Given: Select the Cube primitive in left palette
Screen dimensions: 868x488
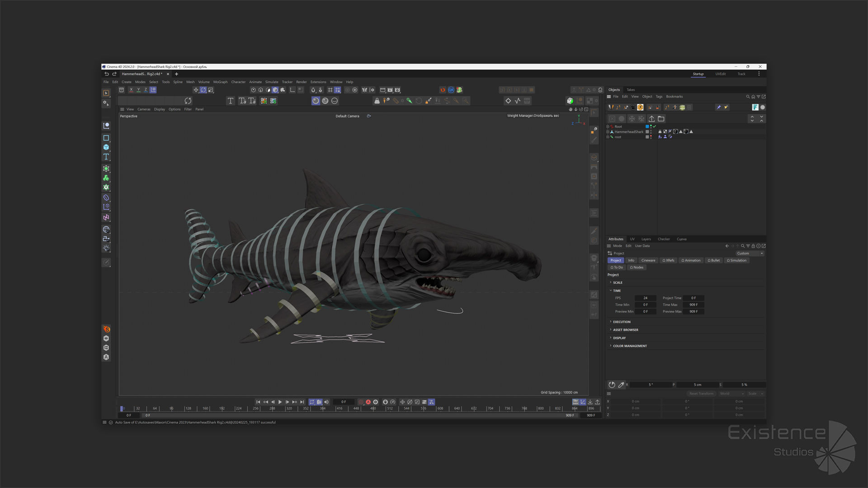Looking at the screenshot, I should click(106, 147).
